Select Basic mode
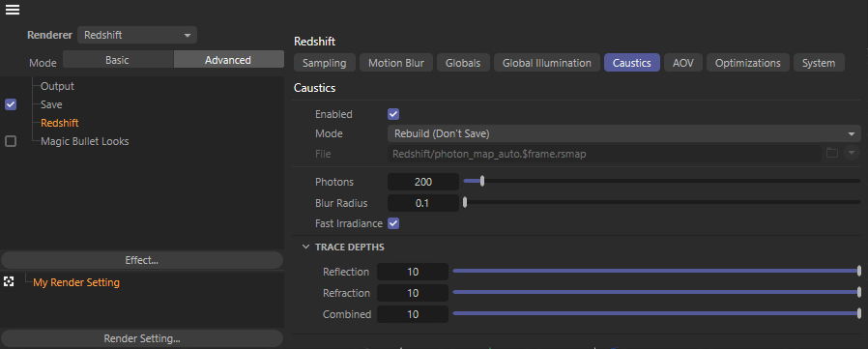The height and width of the screenshot is (349, 868). click(x=118, y=60)
